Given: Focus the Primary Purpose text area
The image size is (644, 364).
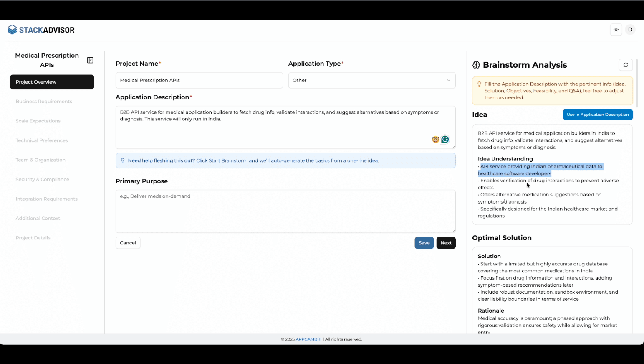Looking at the screenshot, I should click(x=285, y=211).
